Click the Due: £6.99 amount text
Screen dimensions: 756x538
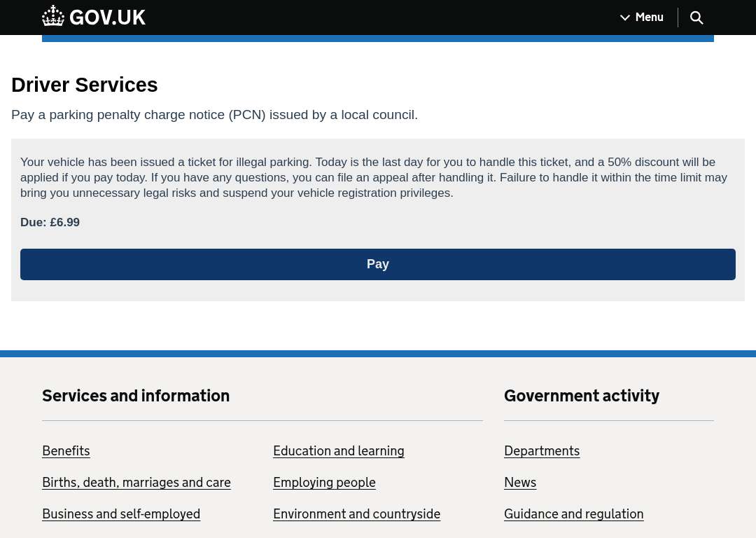tap(50, 222)
